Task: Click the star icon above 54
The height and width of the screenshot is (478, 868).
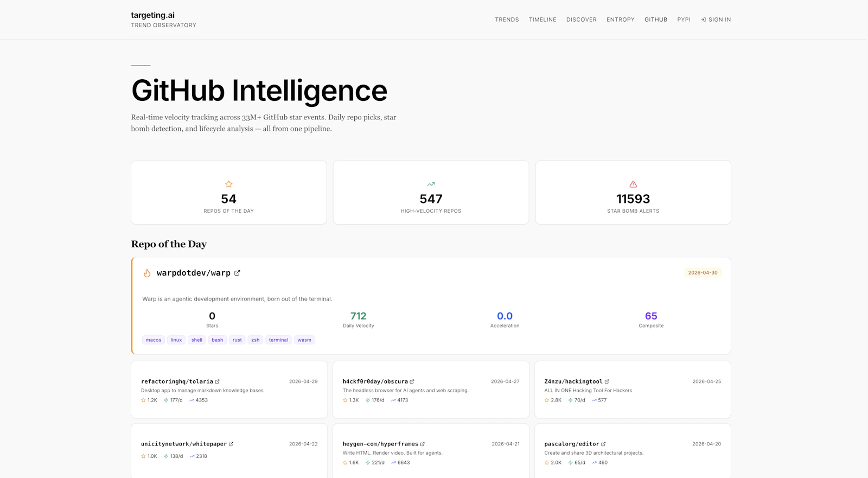Action: (229, 184)
